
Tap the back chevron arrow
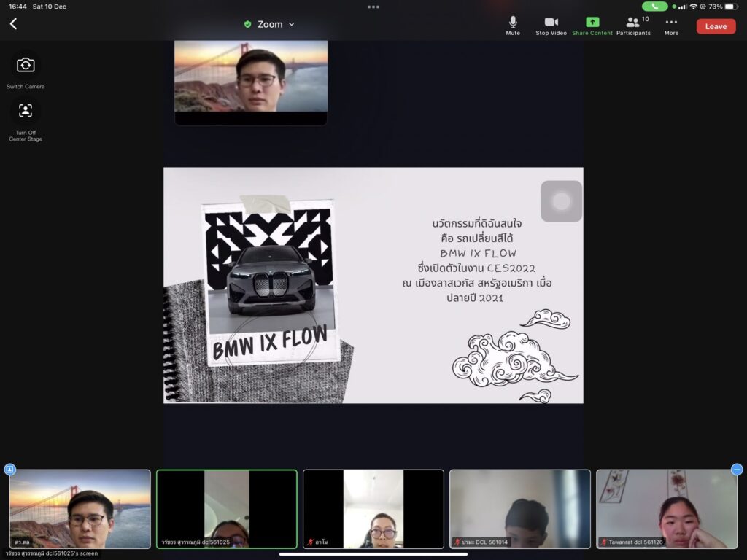coord(13,24)
